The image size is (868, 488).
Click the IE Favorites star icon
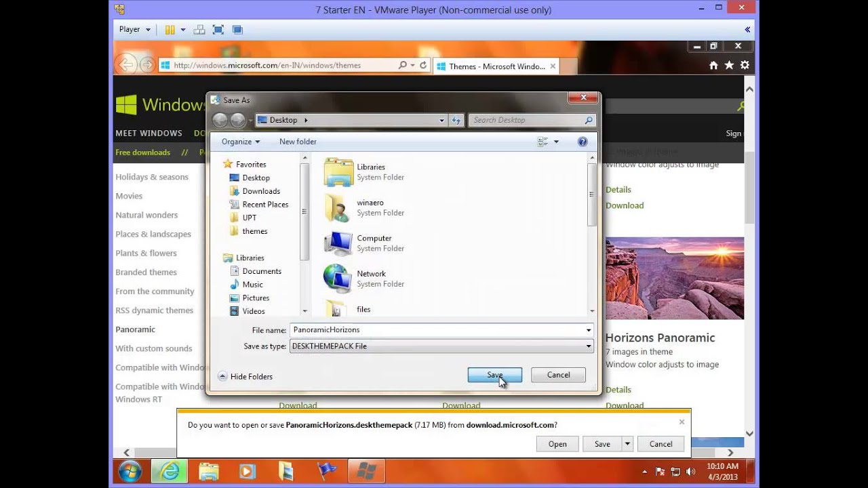(729, 66)
